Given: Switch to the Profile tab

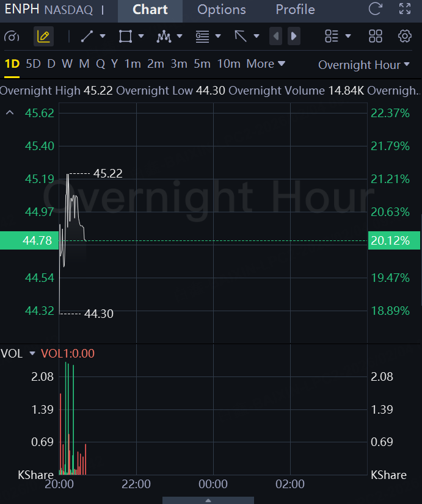Looking at the screenshot, I should 295,10.
